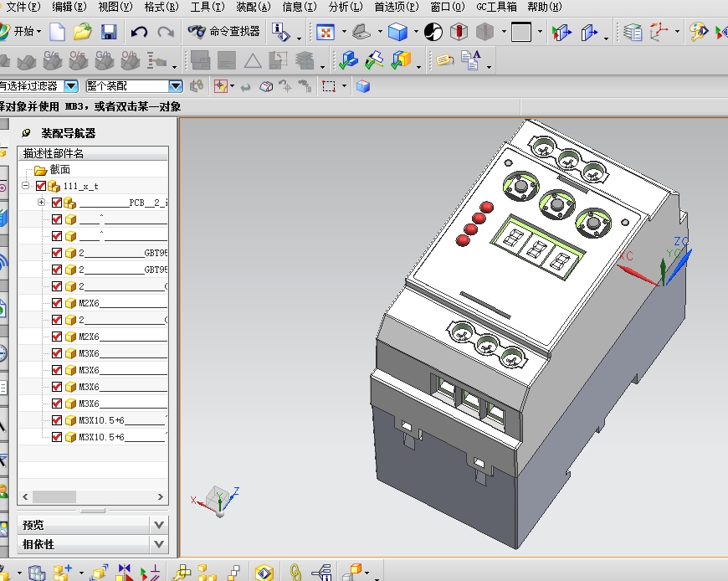The height and width of the screenshot is (581, 728).
Task: Click the New file icon
Action: (57, 33)
